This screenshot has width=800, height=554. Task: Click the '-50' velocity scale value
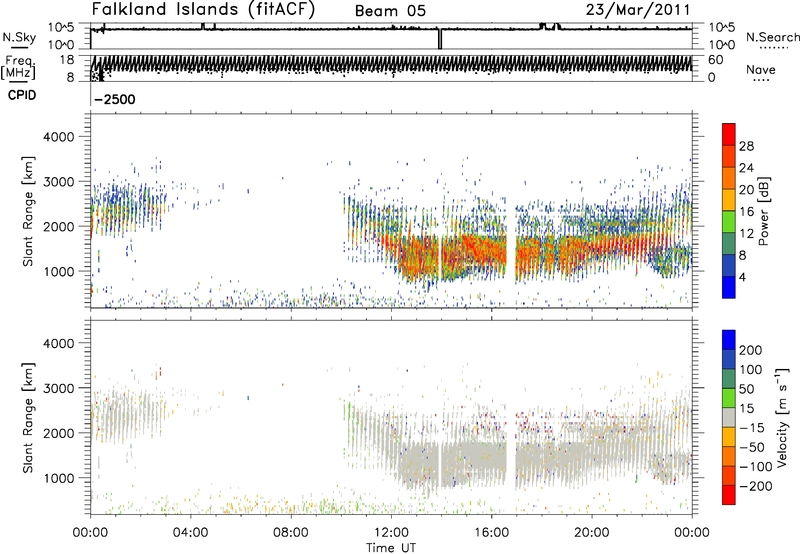[x=752, y=447]
